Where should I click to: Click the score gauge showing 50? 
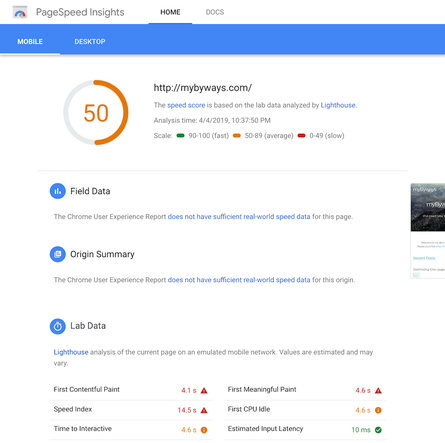pyautogui.click(x=96, y=113)
